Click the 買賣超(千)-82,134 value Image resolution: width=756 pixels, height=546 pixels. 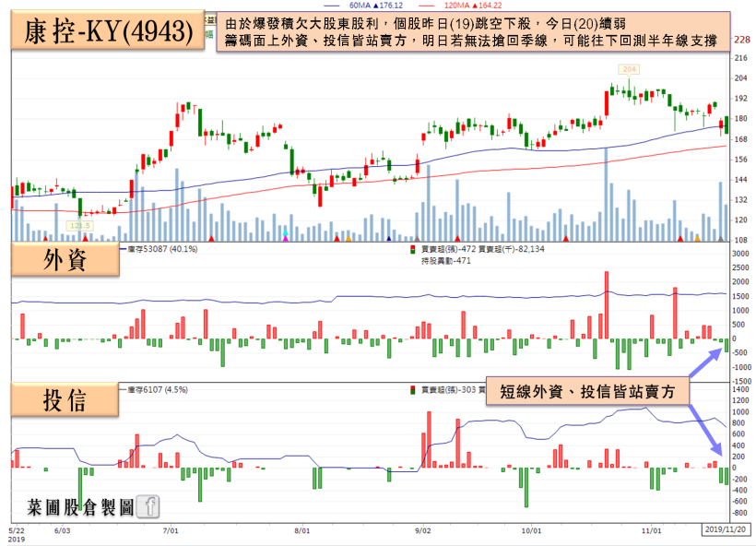(x=511, y=249)
